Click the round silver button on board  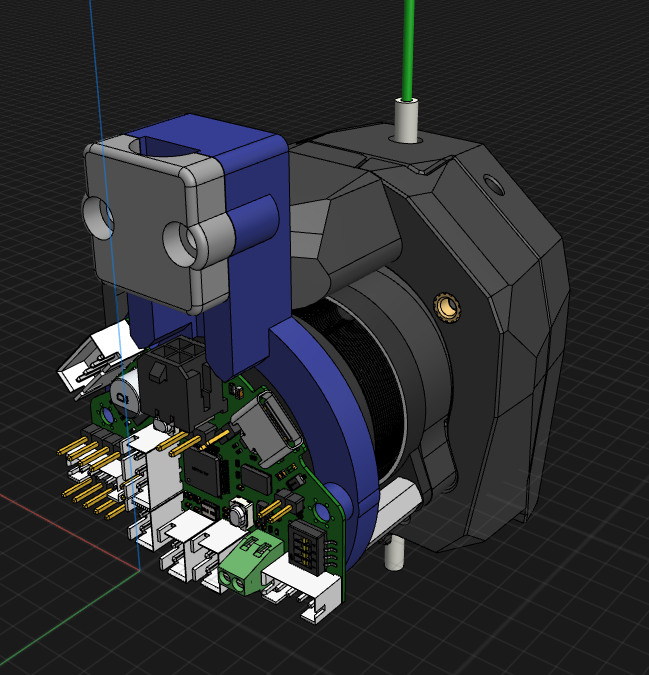tap(239, 517)
